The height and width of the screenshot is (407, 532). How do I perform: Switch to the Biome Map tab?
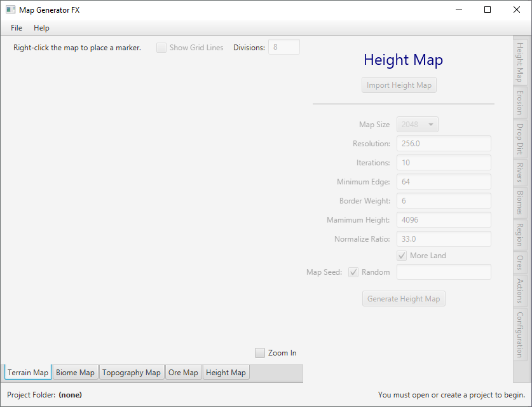75,373
